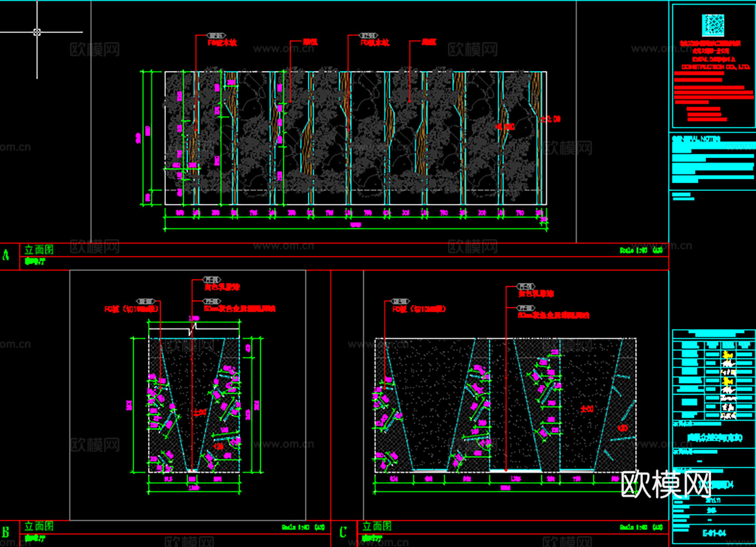Select the drawing marker letter A

pyautogui.click(x=7, y=255)
